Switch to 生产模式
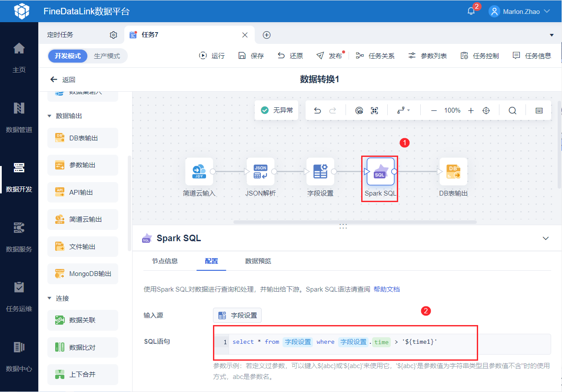The width and height of the screenshot is (562, 392). 107,56
